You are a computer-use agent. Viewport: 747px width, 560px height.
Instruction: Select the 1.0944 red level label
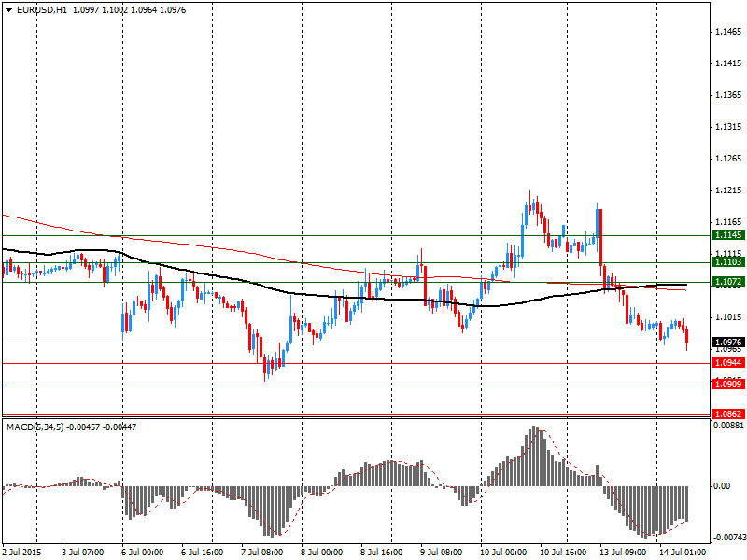[x=727, y=363]
